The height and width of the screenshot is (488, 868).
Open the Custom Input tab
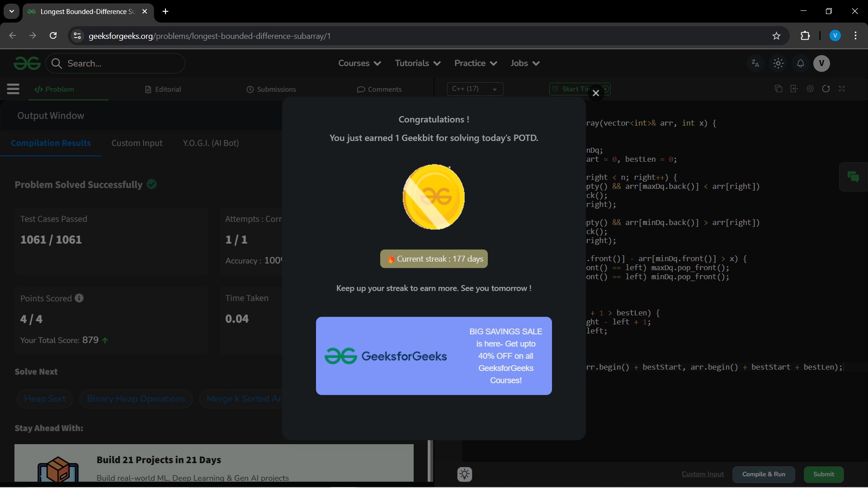click(x=137, y=143)
